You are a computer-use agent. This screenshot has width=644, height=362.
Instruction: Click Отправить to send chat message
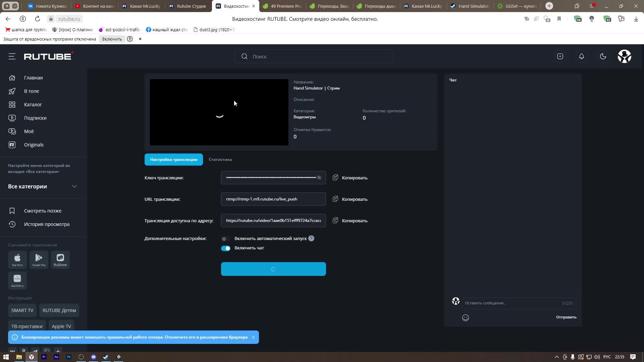click(x=566, y=317)
